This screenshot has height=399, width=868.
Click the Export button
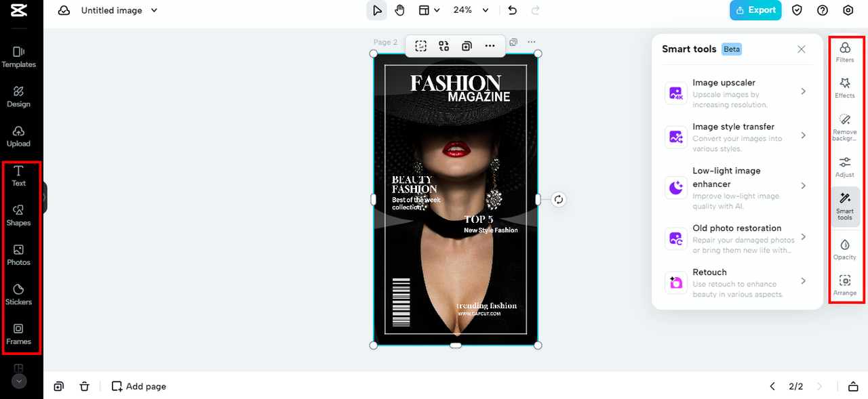755,10
